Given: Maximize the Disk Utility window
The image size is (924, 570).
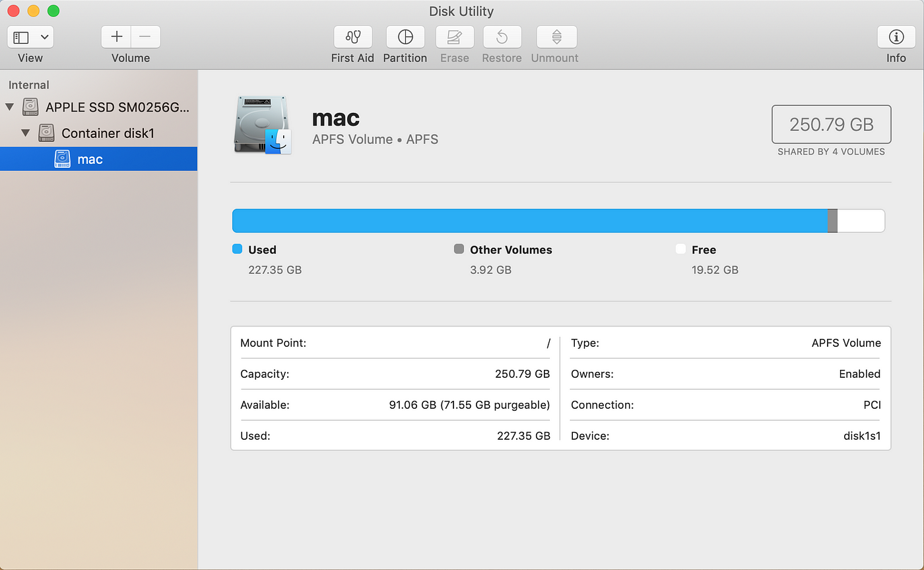Looking at the screenshot, I should pos(53,11).
